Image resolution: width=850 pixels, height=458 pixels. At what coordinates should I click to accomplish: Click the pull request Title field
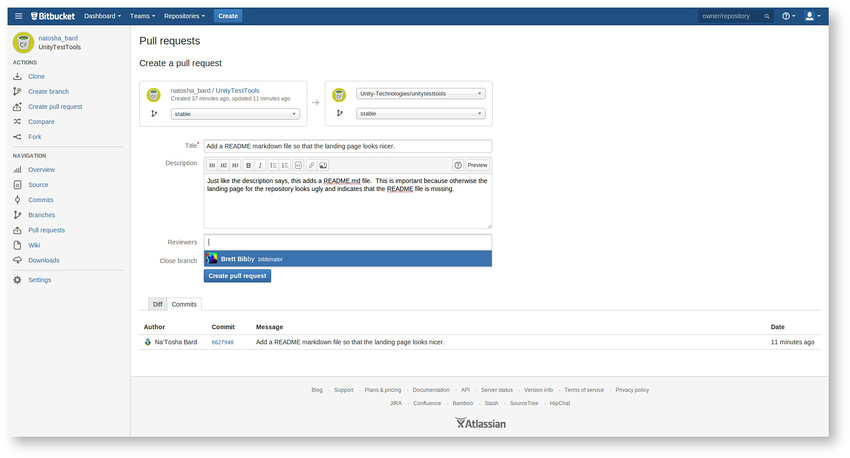[348, 146]
